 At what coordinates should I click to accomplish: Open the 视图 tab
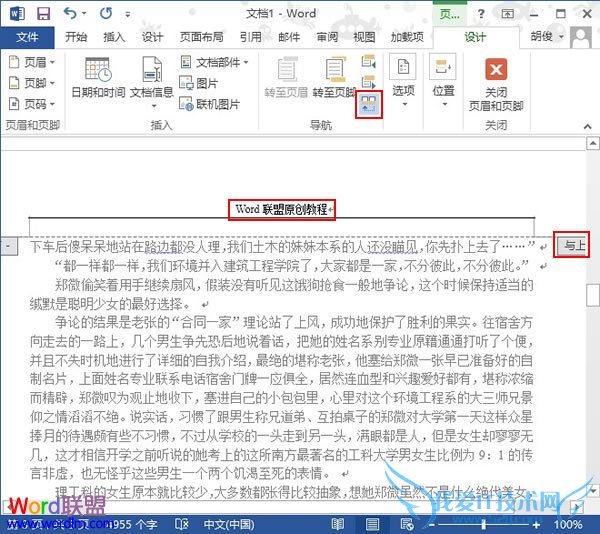[364, 37]
